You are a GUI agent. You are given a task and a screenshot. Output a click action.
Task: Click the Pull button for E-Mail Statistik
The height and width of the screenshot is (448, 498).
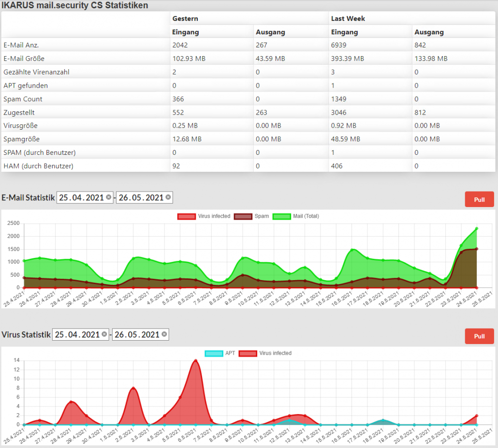[479, 199]
